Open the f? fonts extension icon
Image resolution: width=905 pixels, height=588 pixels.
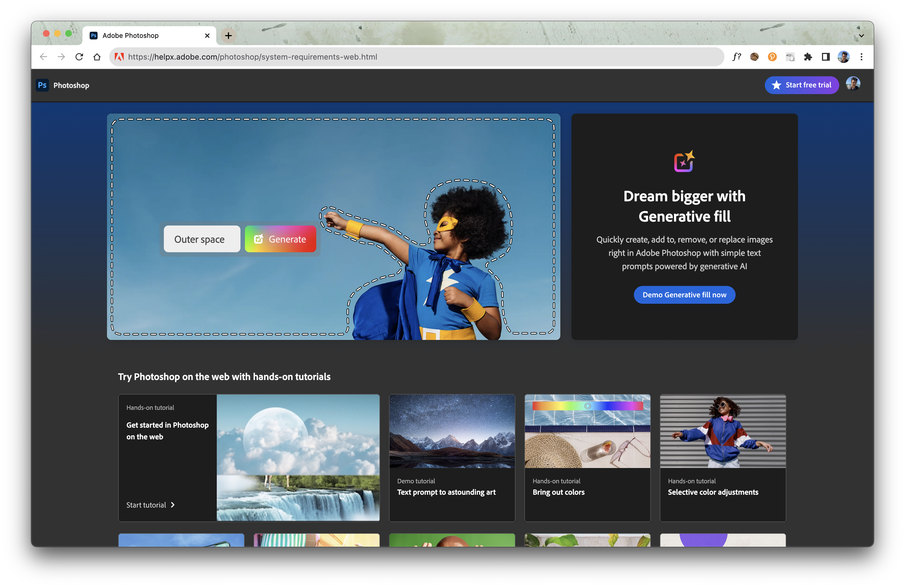[736, 57]
